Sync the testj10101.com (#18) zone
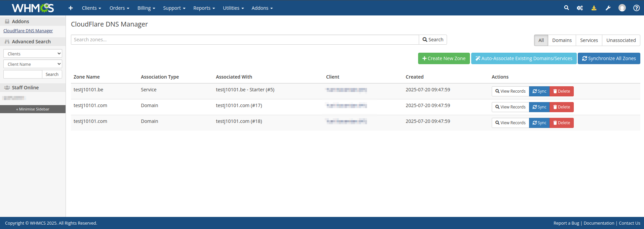The height and width of the screenshot is (229, 644). [539, 123]
